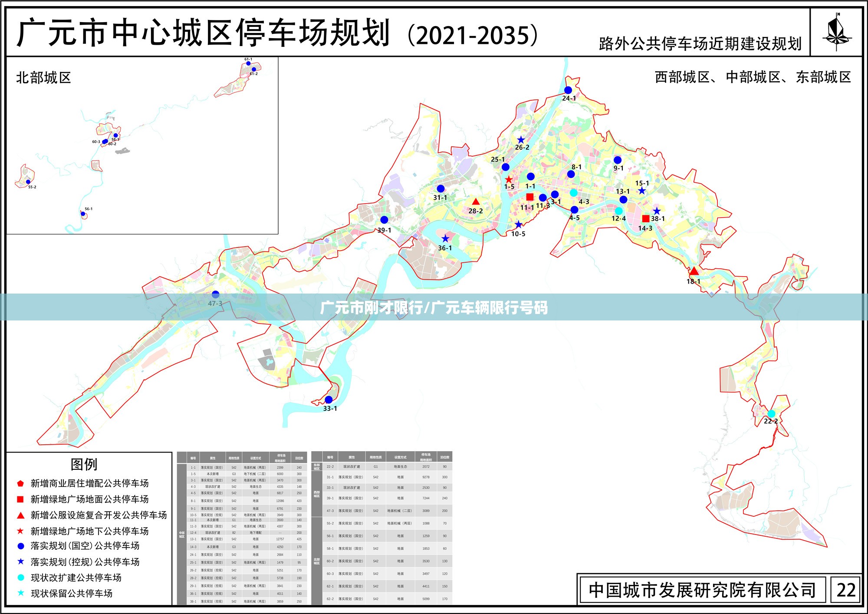The image size is (868, 614).
Task: Click the blue circle marker labeled 24-1
Action: [568, 90]
